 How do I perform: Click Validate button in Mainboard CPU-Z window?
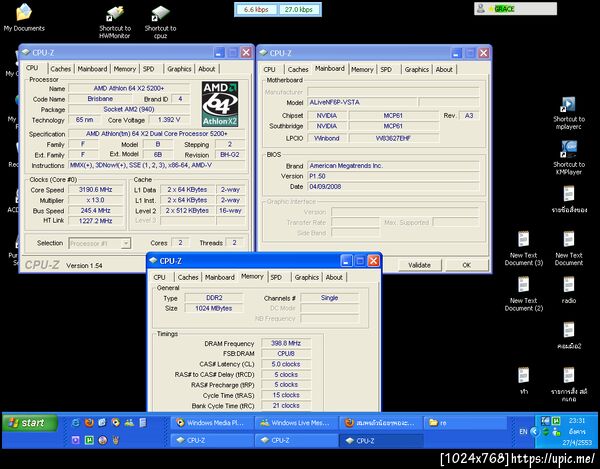click(419, 265)
